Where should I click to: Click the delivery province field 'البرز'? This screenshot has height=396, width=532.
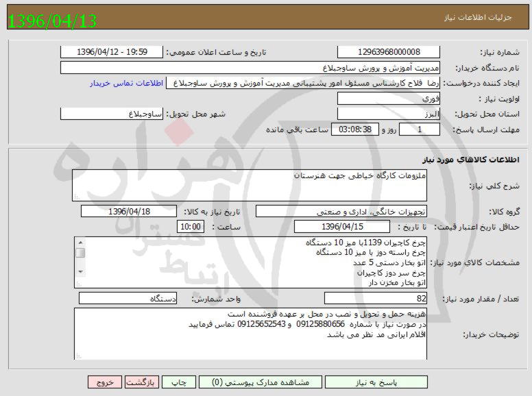(x=389, y=114)
